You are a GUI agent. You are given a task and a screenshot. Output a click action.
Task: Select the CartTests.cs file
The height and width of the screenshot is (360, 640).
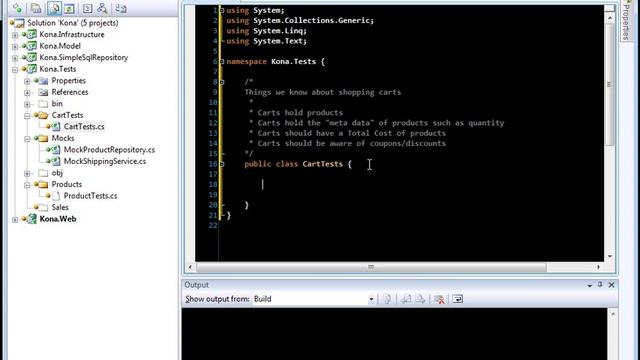(84, 127)
